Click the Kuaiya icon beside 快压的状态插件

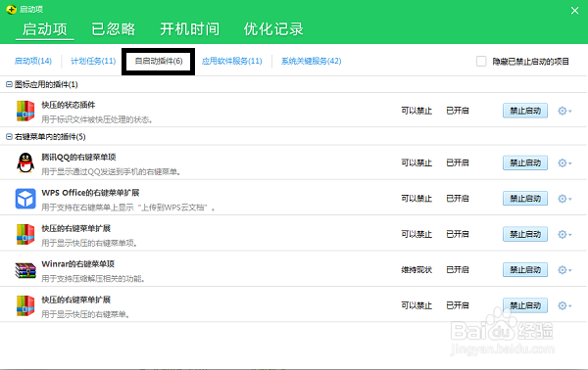click(25, 111)
